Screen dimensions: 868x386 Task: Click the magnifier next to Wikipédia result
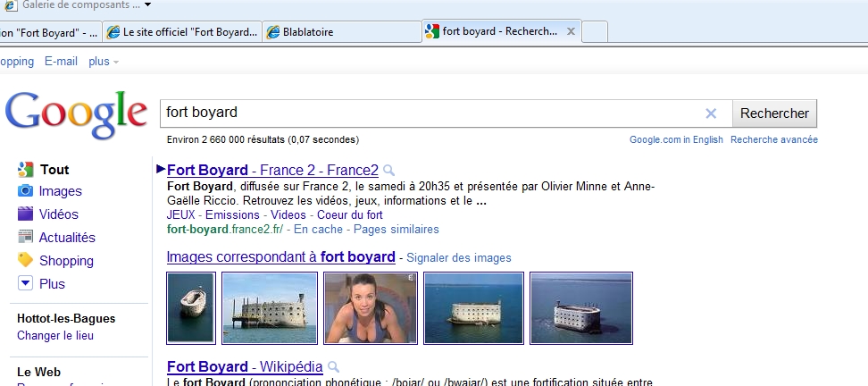pyautogui.click(x=333, y=366)
